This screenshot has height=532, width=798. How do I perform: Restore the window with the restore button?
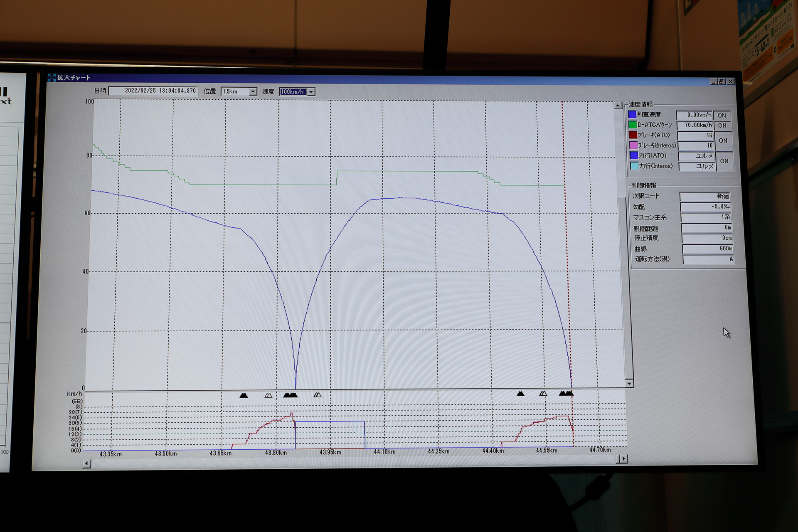click(x=722, y=82)
